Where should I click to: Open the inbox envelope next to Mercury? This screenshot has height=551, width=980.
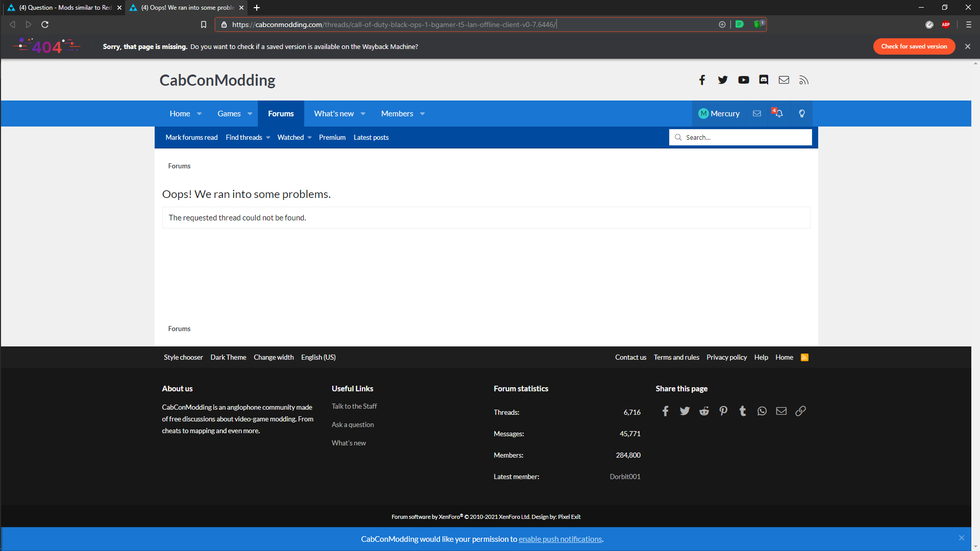(x=757, y=113)
